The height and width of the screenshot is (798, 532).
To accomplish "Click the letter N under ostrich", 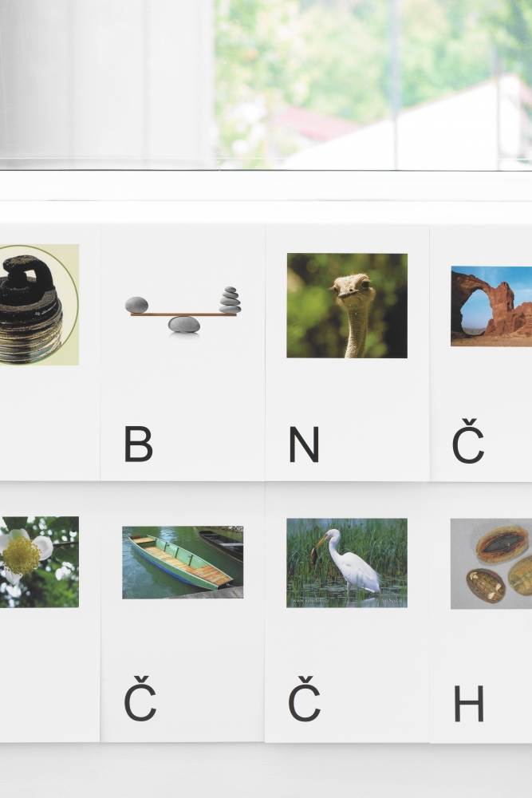I will 304,444.
